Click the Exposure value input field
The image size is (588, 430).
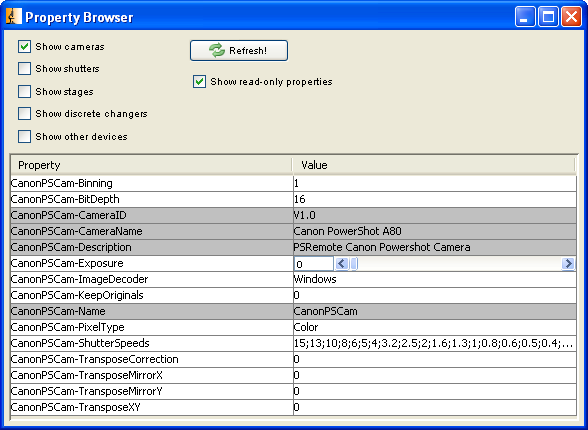pyautogui.click(x=314, y=264)
